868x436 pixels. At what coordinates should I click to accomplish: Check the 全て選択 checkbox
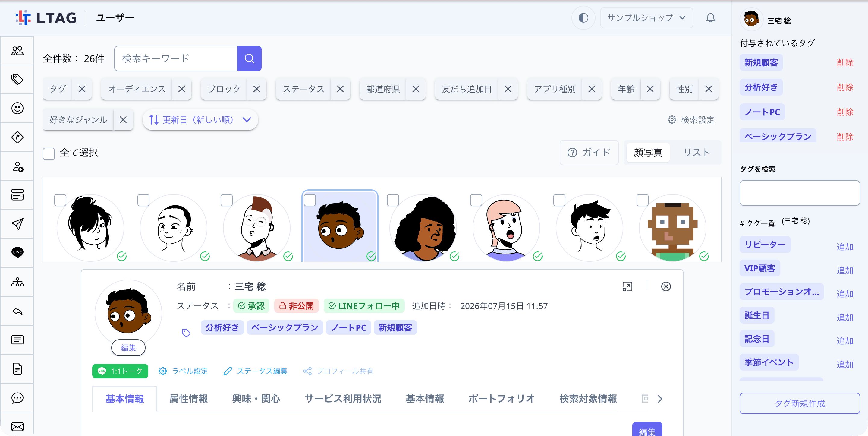49,153
